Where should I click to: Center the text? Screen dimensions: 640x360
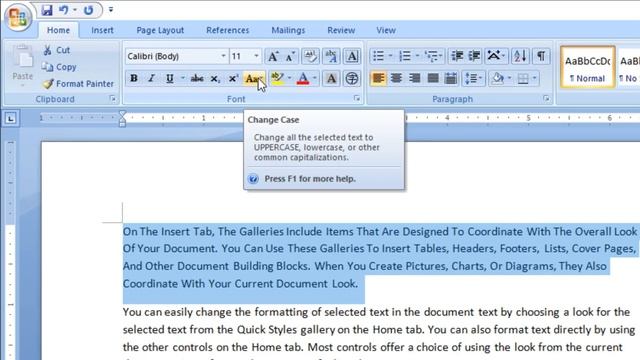point(396,78)
